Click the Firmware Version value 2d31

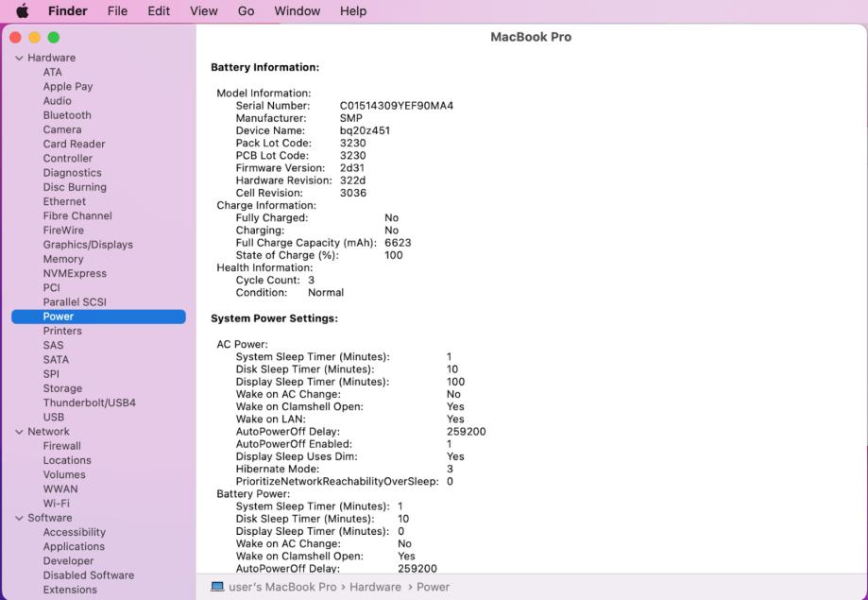pyautogui.click(x=352, y=168)
